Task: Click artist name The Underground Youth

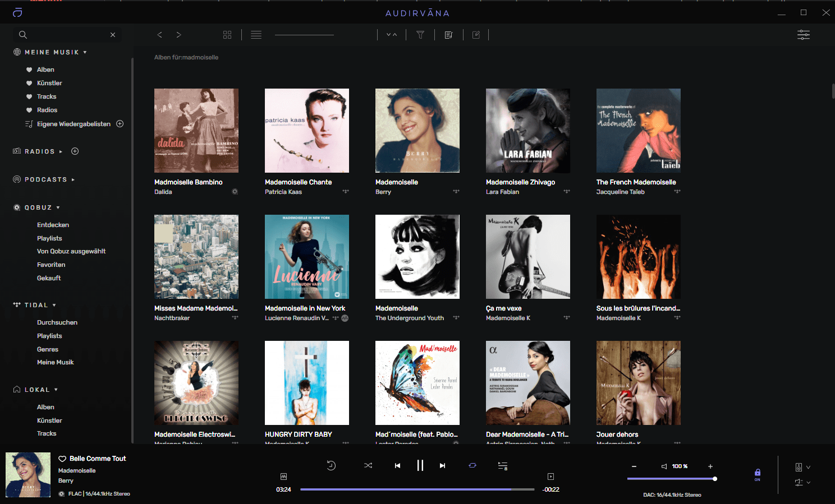Action: (x=410, y=318)
